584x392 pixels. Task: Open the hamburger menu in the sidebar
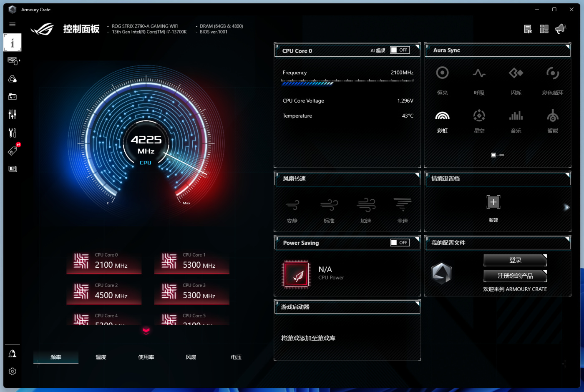tap(13, 25)
